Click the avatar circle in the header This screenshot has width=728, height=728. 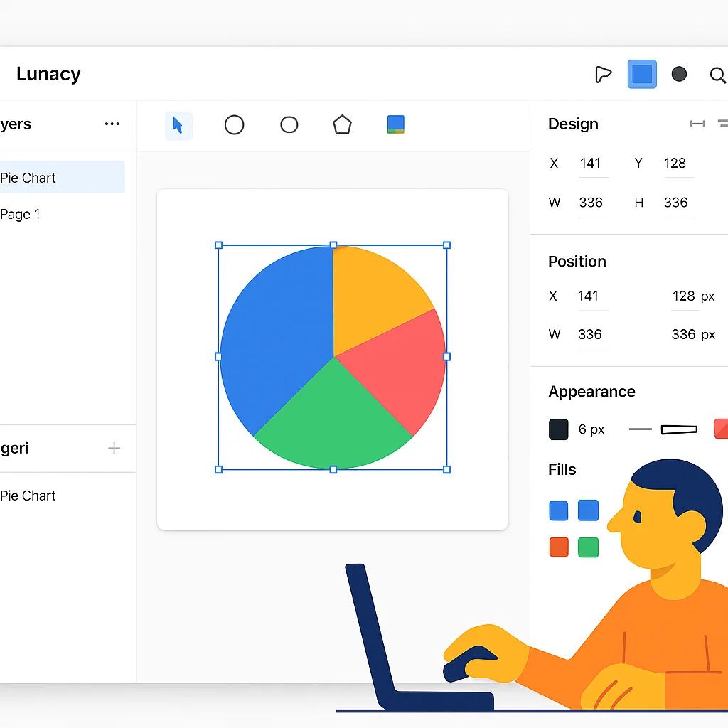(x=679, y=74)
